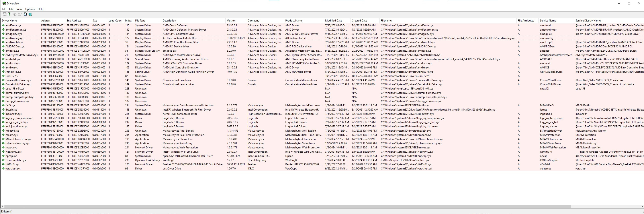Sort by the File Type column header
Image resolution: width=644 pixels, height=214 pixels.
[x=147, y=21]
